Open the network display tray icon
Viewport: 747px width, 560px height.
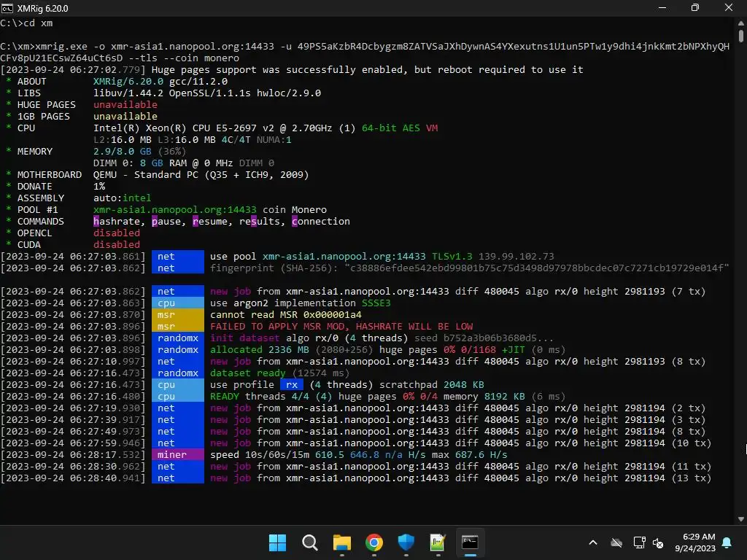pyautogui.click(x=639, y=542)
